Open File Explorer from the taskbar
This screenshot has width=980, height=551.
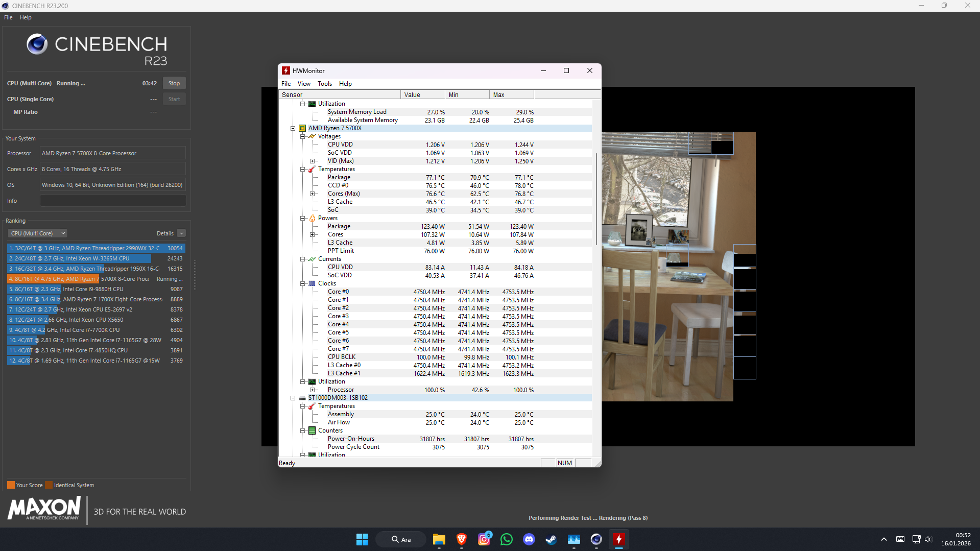tap(439, 539)
